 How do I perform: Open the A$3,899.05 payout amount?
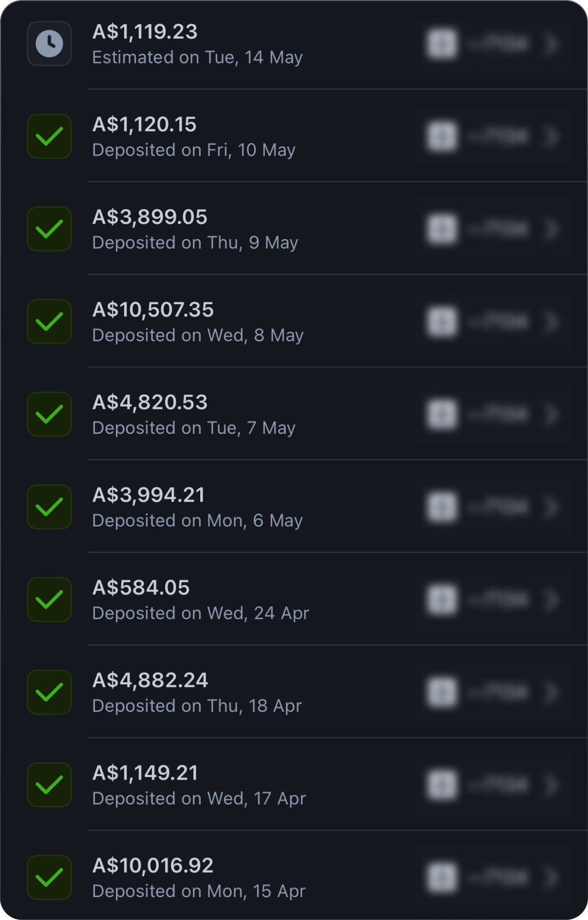click(150, 217)
